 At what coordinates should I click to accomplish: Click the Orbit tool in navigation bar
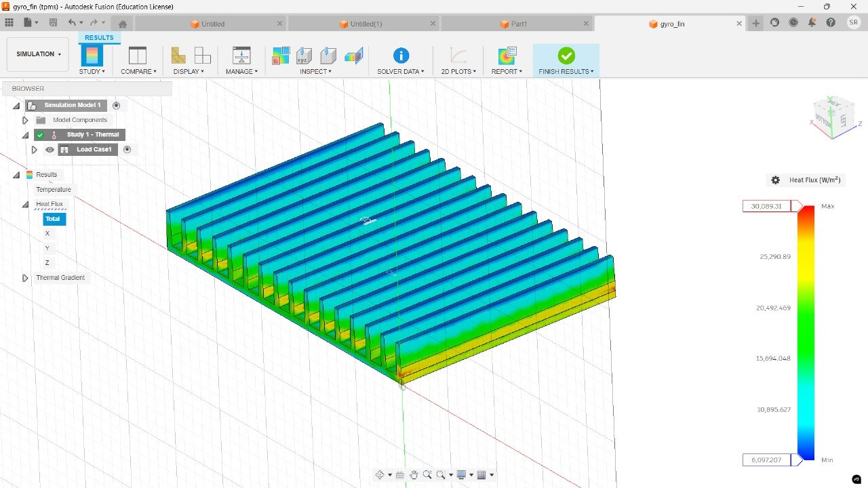pos(380,475)
